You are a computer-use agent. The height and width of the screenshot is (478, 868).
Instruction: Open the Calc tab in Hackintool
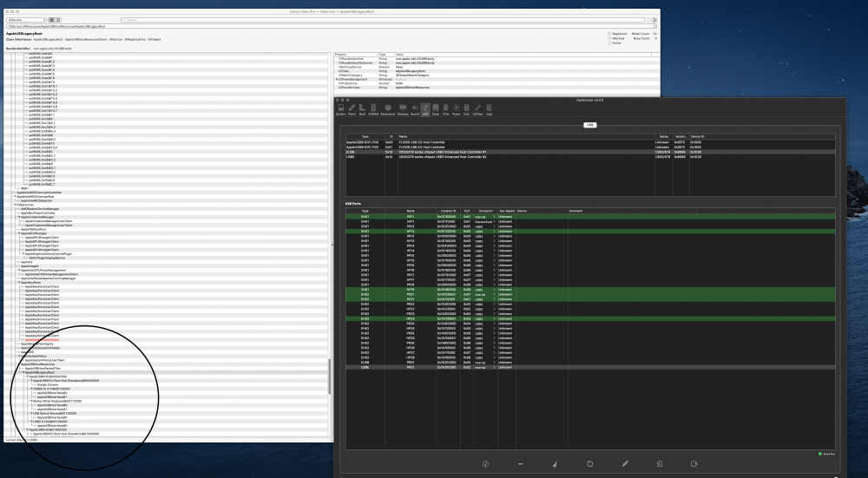[x=467, y=109]
